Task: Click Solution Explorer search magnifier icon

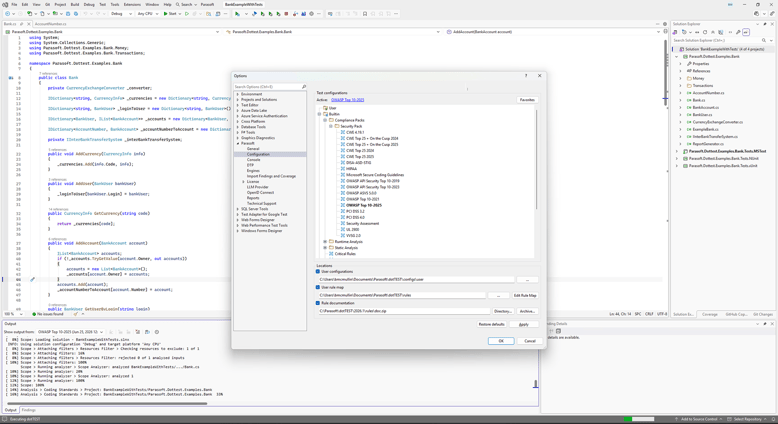Action: coord(764,40)
